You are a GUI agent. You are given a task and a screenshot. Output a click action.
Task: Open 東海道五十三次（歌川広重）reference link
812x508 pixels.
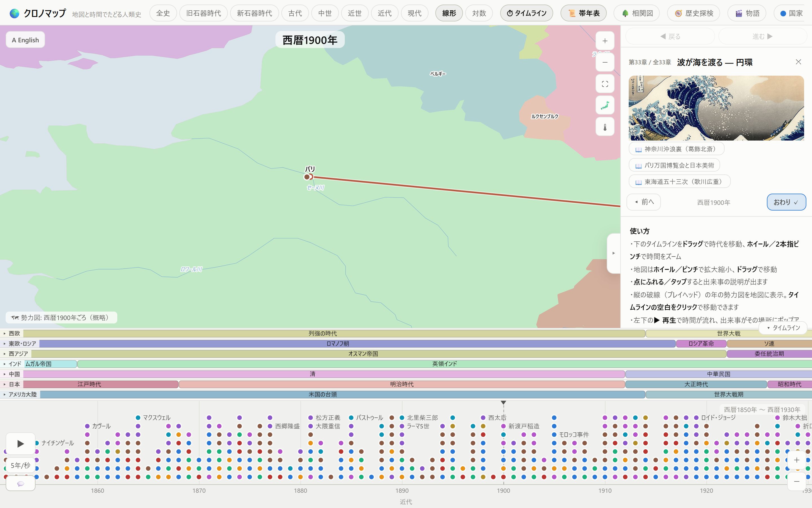coord(679,182)
